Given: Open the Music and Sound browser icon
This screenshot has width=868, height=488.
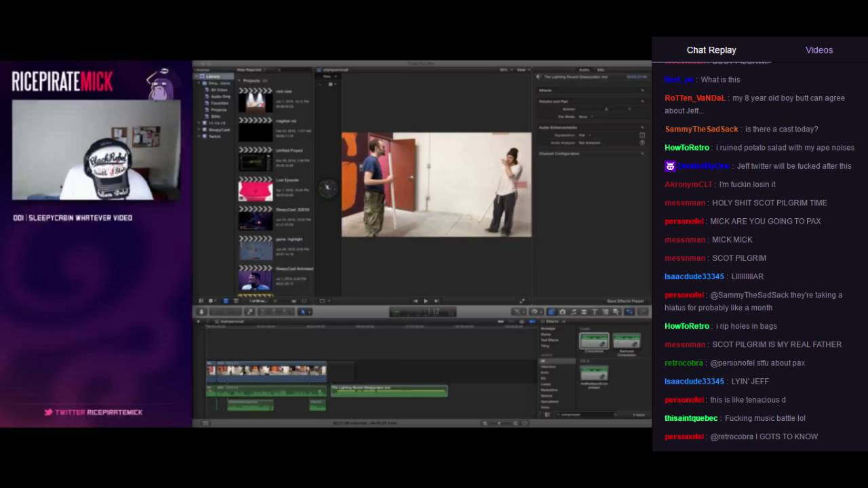Looking at the screenshot, I should point(573,312).
